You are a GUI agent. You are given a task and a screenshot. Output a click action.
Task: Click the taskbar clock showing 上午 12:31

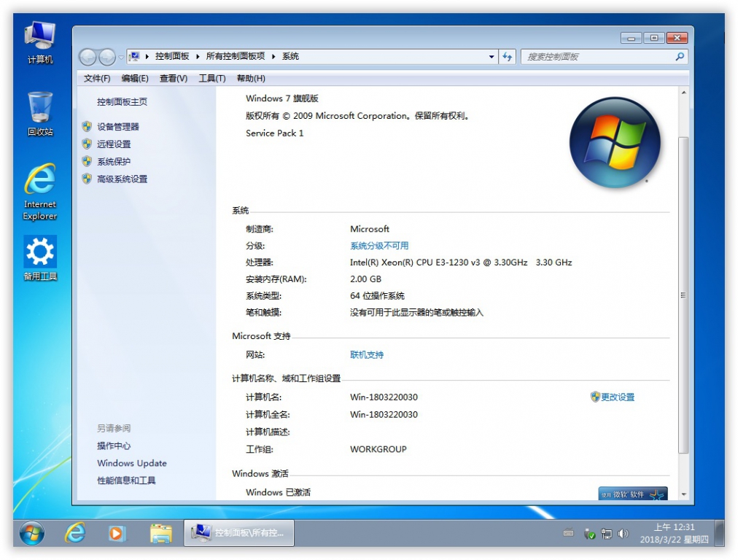[x=674, y=533]
